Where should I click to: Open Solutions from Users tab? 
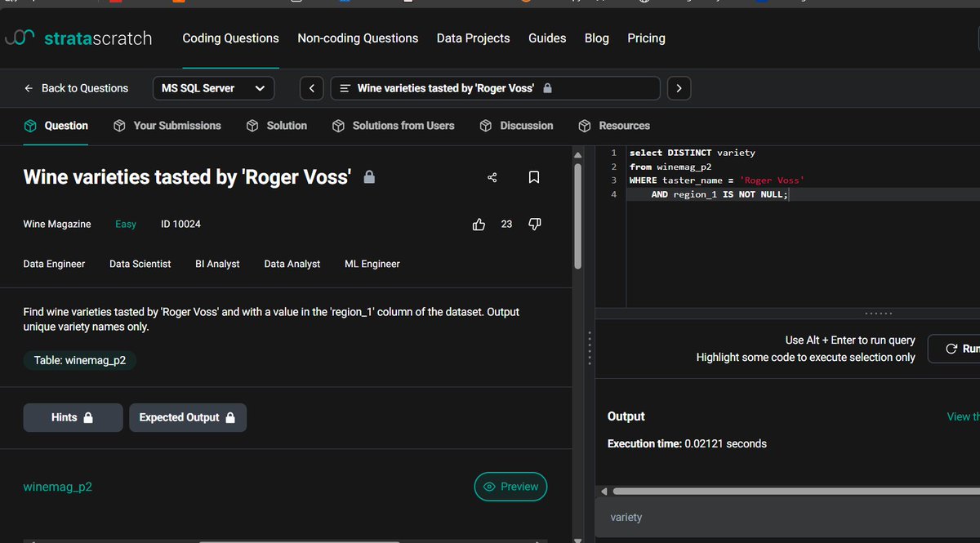click(x=393, y=126)
